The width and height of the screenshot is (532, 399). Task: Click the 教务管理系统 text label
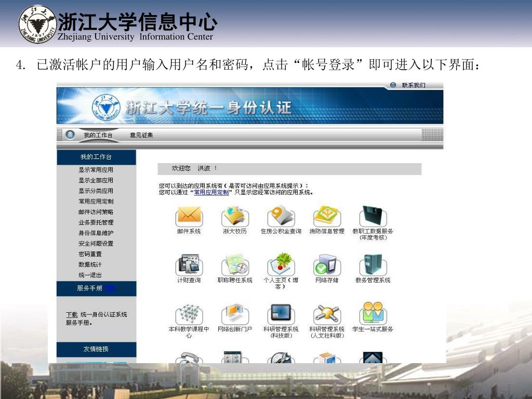click(x=373, y=280)
